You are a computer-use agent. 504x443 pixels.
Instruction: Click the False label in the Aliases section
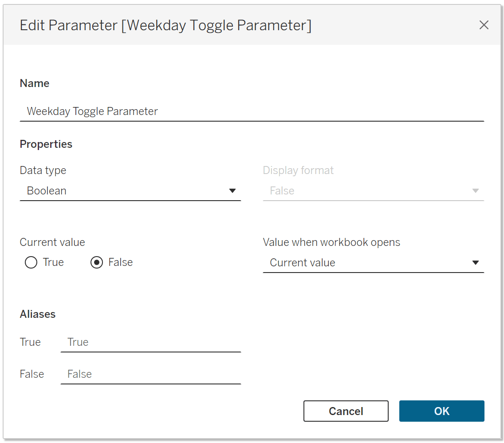32,374
